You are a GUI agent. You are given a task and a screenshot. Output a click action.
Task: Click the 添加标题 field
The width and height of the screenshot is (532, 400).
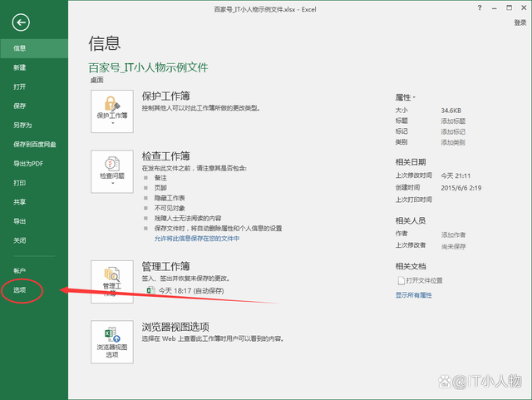(x=453, y=121)
